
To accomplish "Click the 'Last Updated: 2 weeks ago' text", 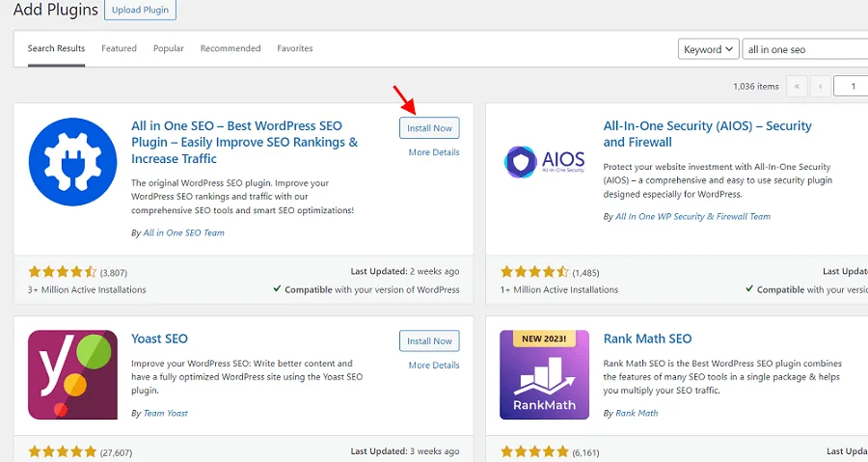I will click(405, 272).
